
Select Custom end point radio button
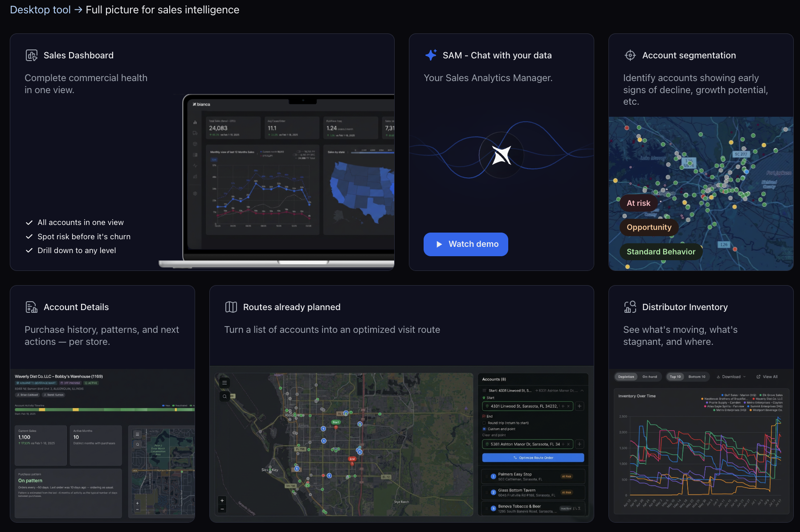[484, 429]
